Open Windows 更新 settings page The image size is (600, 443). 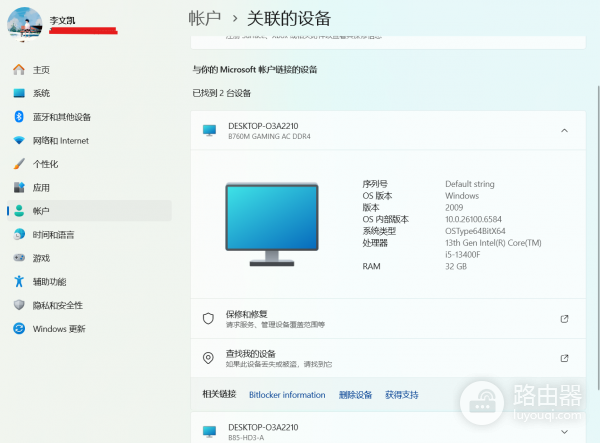pos(89,329)
